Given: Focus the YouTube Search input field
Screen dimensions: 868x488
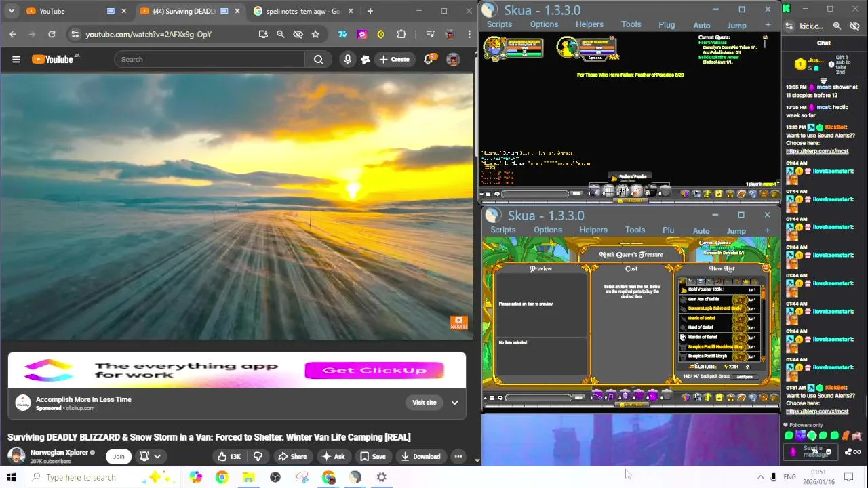Looking at the screenshot, I should tap(210, 59).
